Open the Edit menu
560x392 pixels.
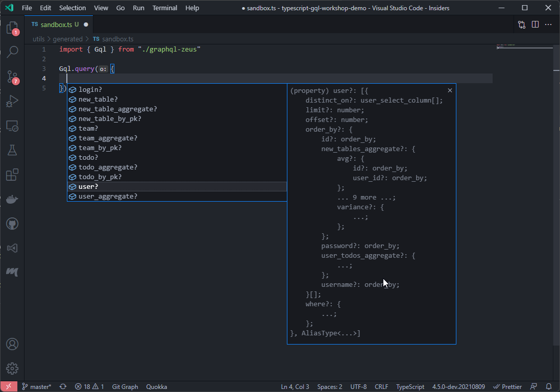pyautogui.click(x=45, y=8)
